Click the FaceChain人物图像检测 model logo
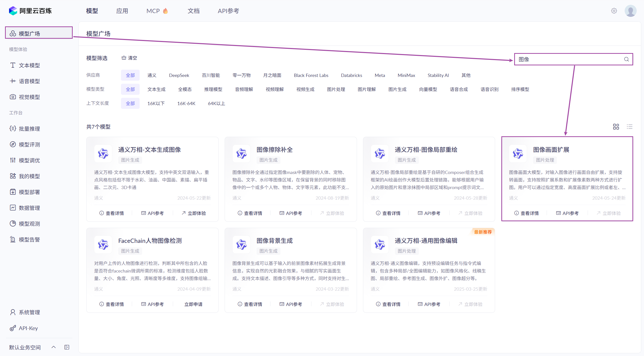 103,245
